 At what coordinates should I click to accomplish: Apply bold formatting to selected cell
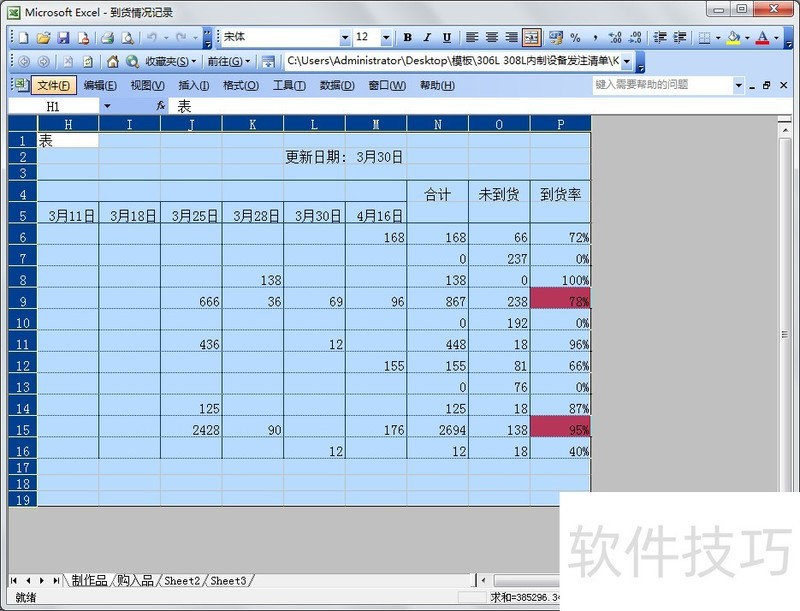[x=406, y=37]
